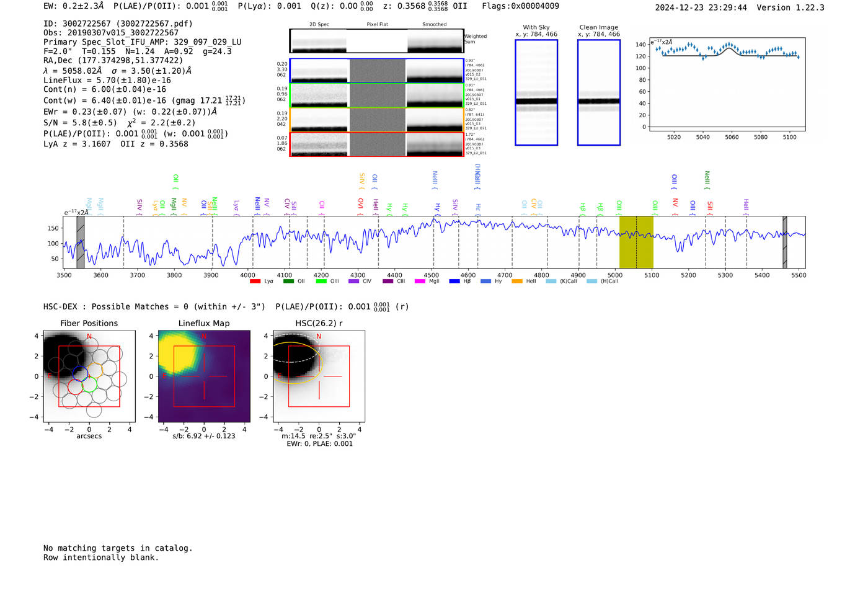Click 'No matching targets in catalog.' text

pos(118,548)
